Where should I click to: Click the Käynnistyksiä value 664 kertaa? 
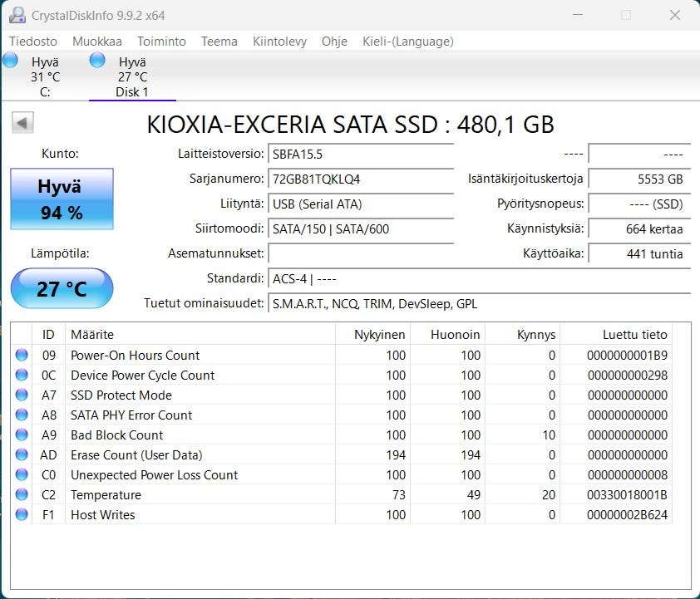click(x=639, y=228)
